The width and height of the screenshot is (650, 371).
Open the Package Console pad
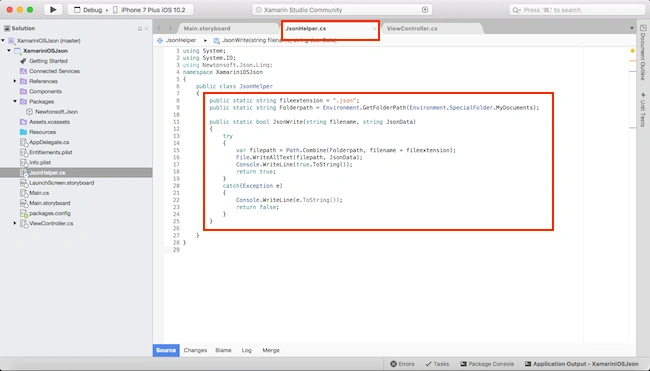487,364
